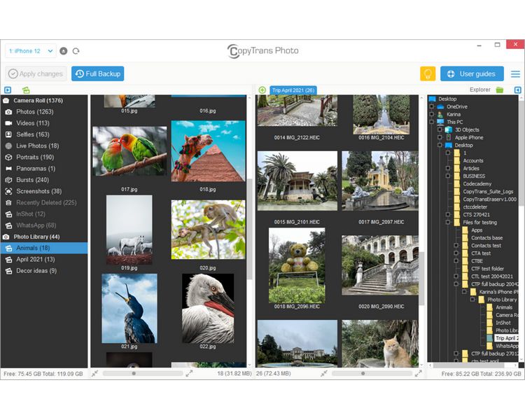Enlarge iPhone thumbnails using the left-pane enlarge icon

pos(189,373)
